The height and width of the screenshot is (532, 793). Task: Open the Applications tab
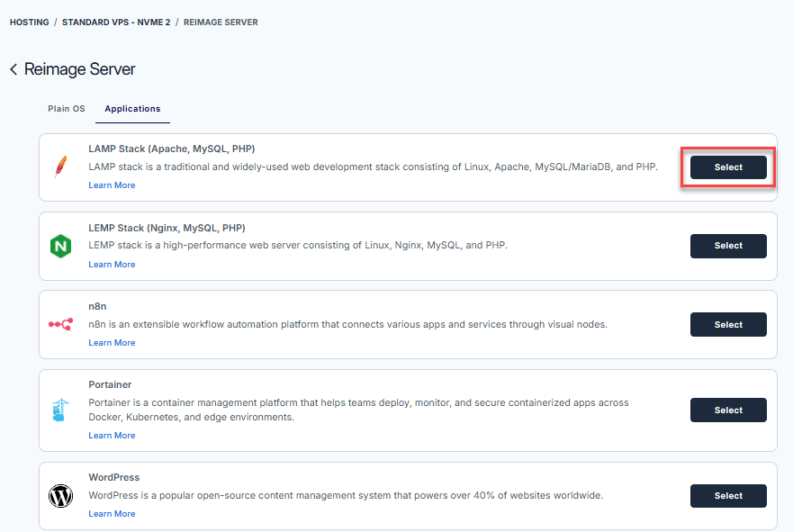coord(132,109)
